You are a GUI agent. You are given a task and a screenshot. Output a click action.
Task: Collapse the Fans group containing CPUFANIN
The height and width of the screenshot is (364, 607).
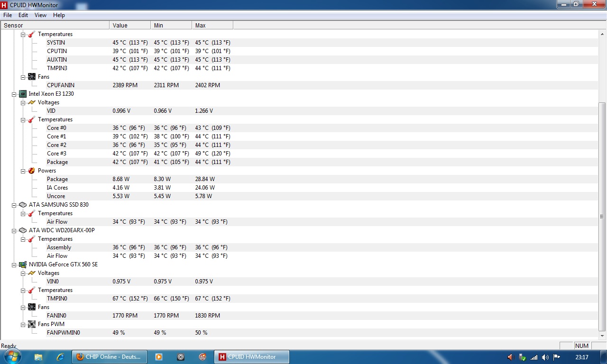[x=23, y=77]
